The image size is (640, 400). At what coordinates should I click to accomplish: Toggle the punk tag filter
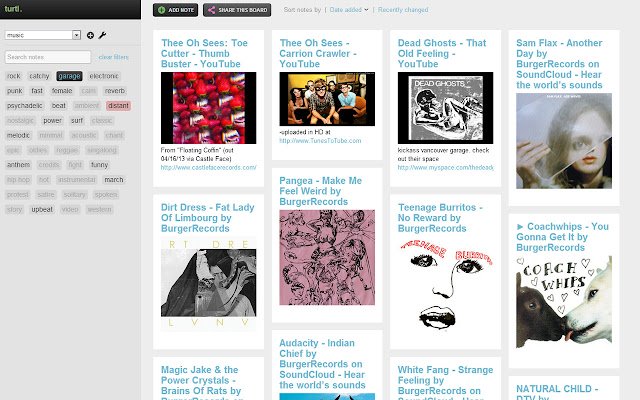coord(15,91)
